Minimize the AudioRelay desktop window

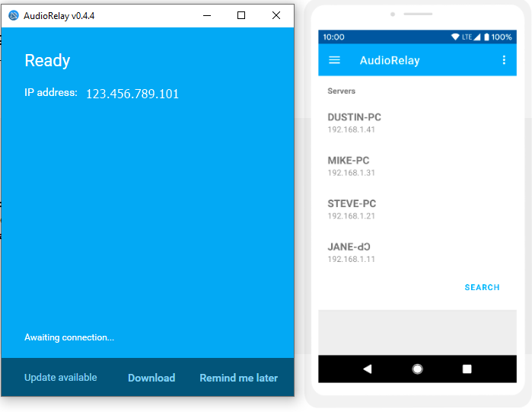click(207, 15)
